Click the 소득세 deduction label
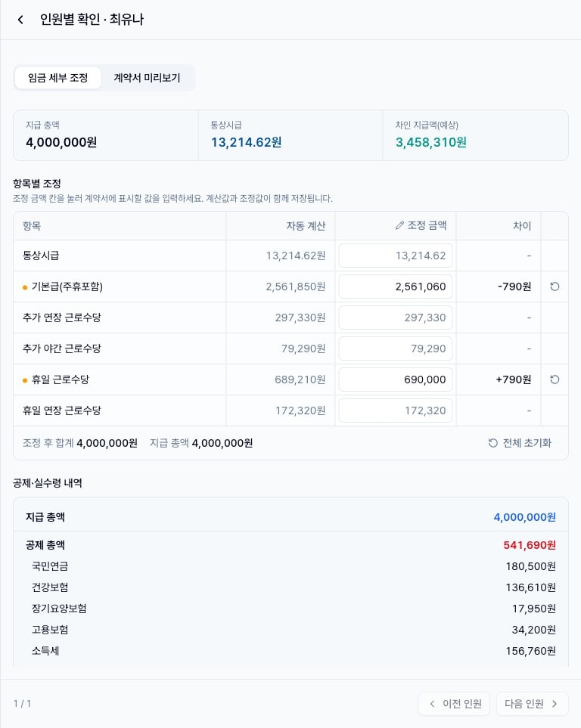Viewport: 581px width, 728px height. (45, 651)
